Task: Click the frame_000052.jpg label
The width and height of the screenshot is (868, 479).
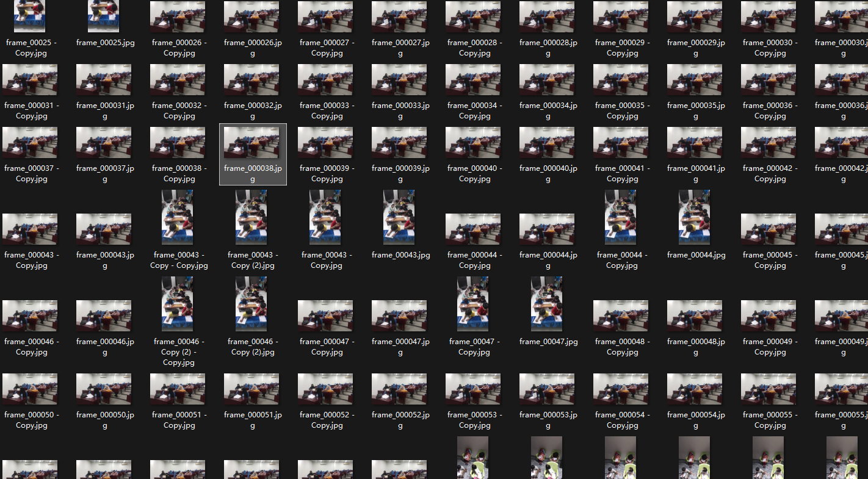Action: click(400, 420)
